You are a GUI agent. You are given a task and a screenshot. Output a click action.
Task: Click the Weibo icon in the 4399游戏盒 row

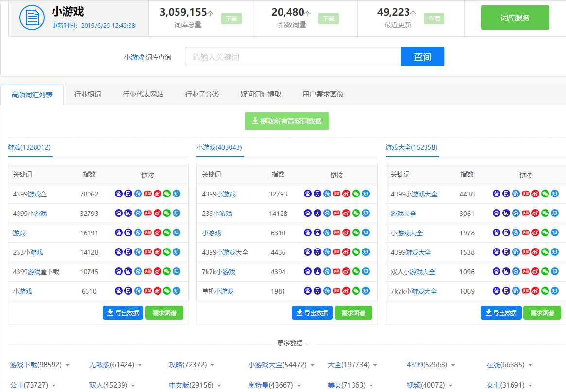coord(158,194)
